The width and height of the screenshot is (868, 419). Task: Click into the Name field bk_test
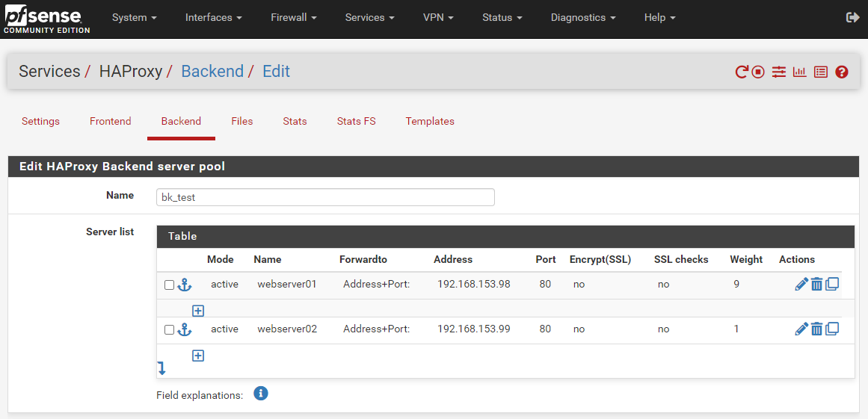pyautogui.click(x=325, y=197)
